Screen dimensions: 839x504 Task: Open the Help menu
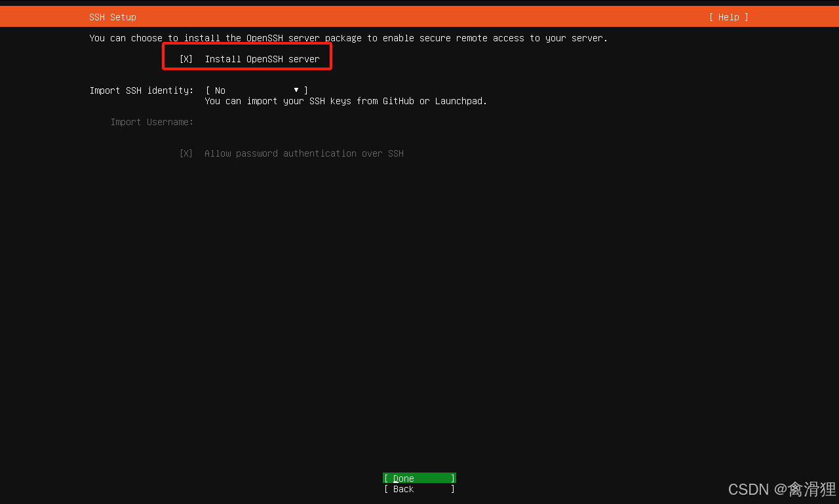coord(728,17)
